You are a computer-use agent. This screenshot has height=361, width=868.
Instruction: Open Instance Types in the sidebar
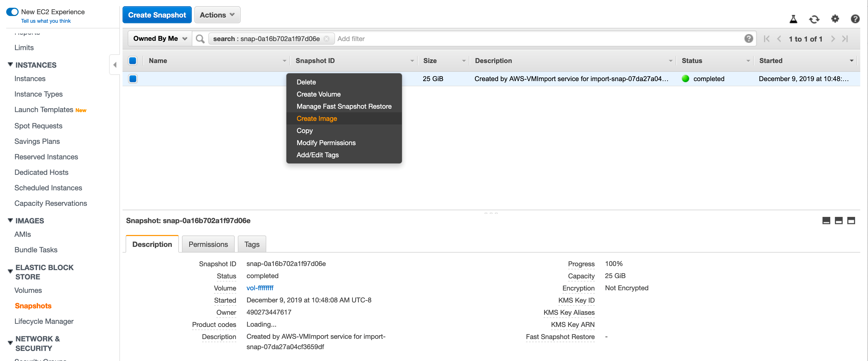39,94
